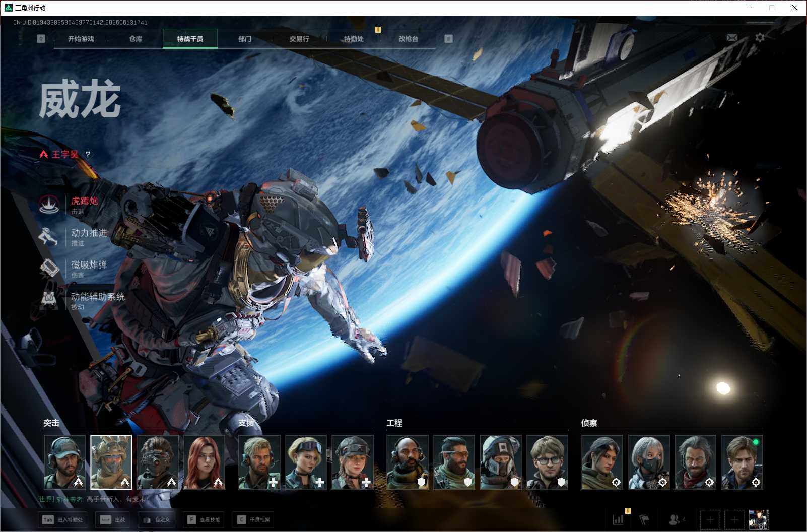Switch to the 仓库 tab
The width and height of the screenshot is (807, 532).
(136, 39)
